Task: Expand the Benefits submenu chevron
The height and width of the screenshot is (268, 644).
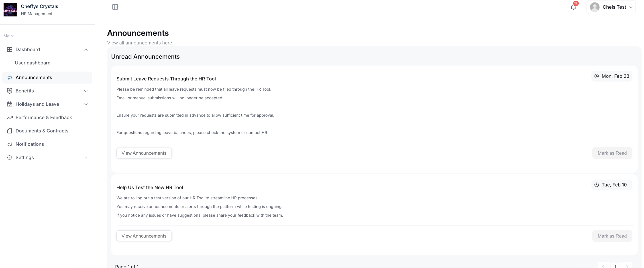Action: point(86,91)
